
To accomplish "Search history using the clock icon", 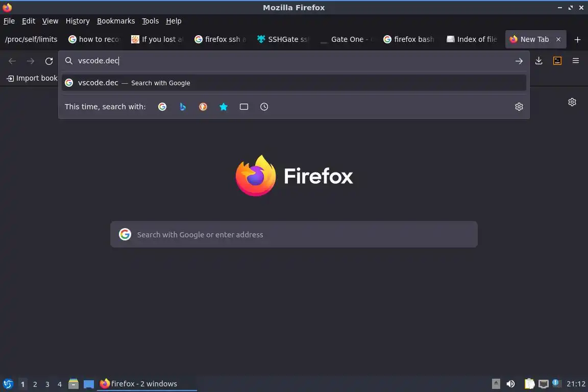I will [x=264, y=107].
